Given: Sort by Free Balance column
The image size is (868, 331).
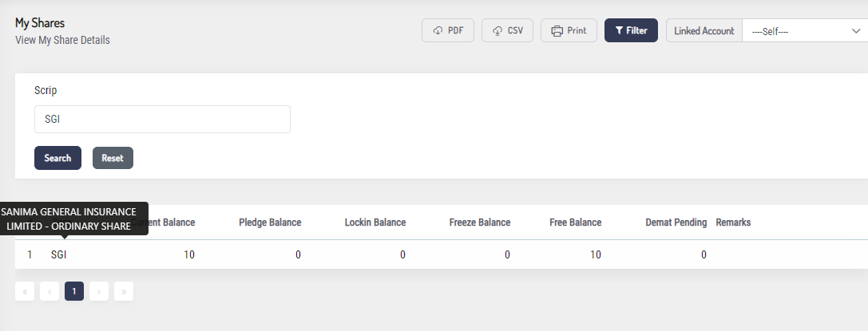Looking at the screenshot, I should (x=576, y=223).
